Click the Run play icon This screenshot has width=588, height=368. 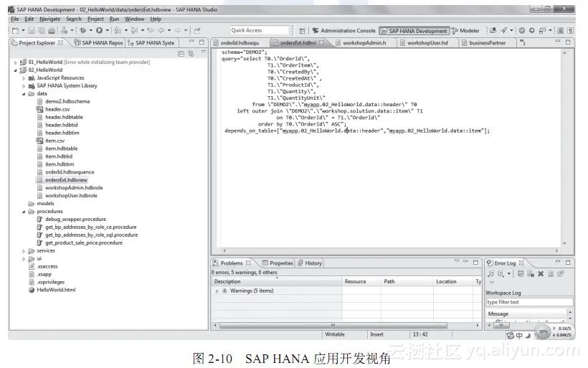click(x=99, y=31)
